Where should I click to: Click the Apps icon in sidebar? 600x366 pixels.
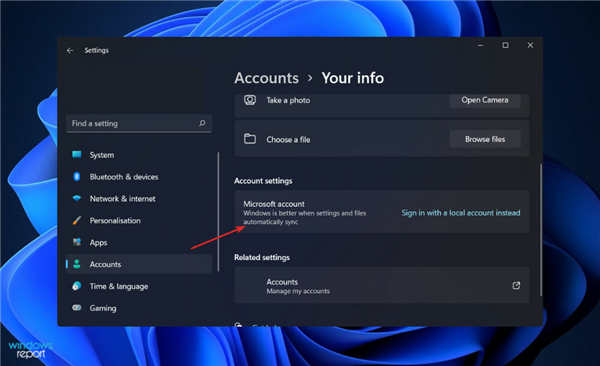[77, 242]
